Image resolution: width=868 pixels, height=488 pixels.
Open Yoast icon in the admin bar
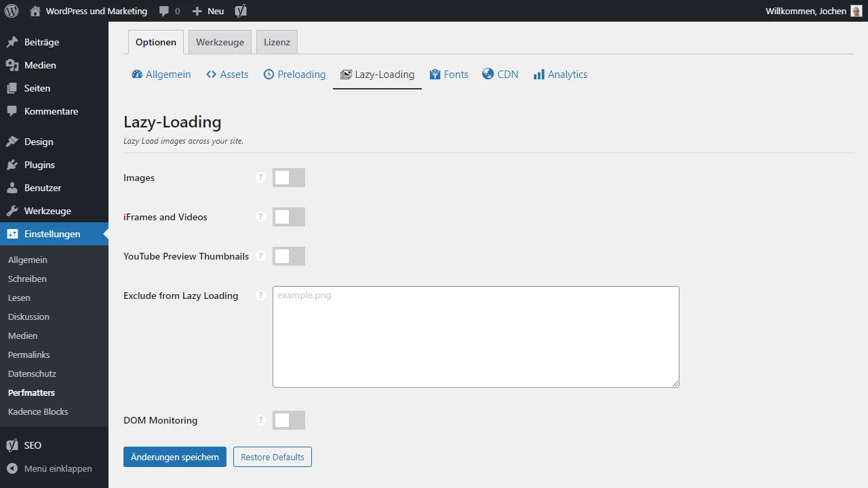pos(241,11)
